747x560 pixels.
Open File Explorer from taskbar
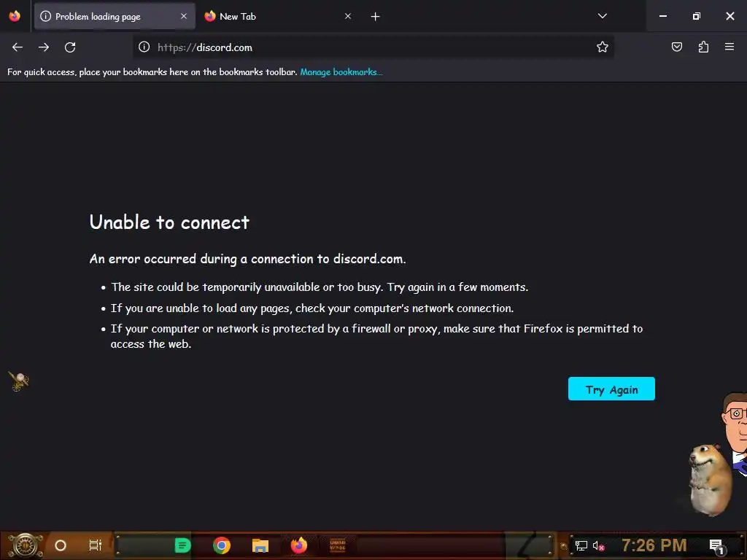click(x=260, y=545)
